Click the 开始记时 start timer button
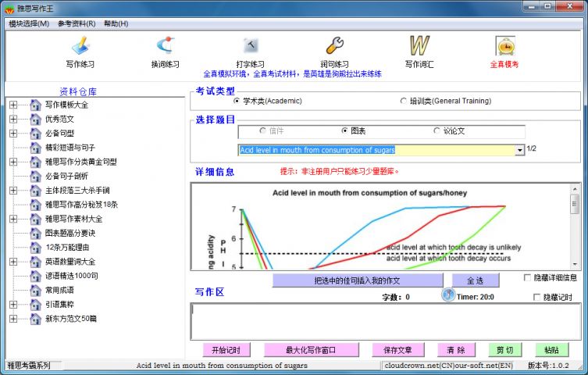The width and height of the screenshot is (588, 375). (x=226, y=350)
